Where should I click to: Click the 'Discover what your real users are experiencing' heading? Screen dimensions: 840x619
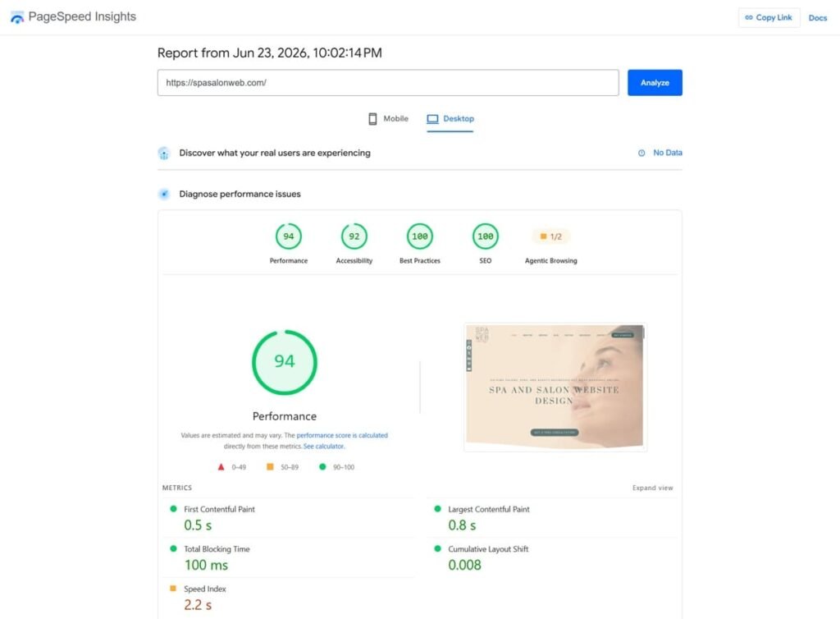(x=275, y=153)
